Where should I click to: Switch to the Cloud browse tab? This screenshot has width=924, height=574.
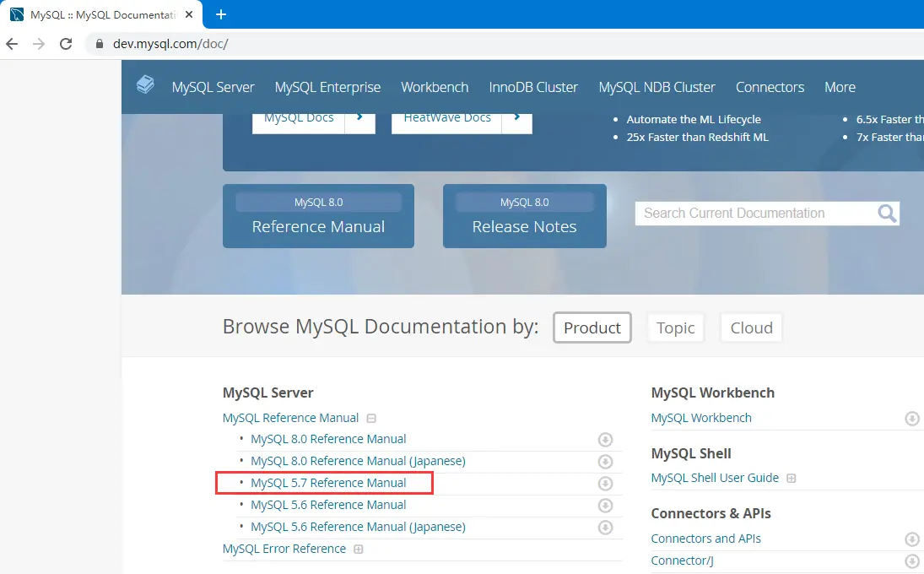point(751,328)
